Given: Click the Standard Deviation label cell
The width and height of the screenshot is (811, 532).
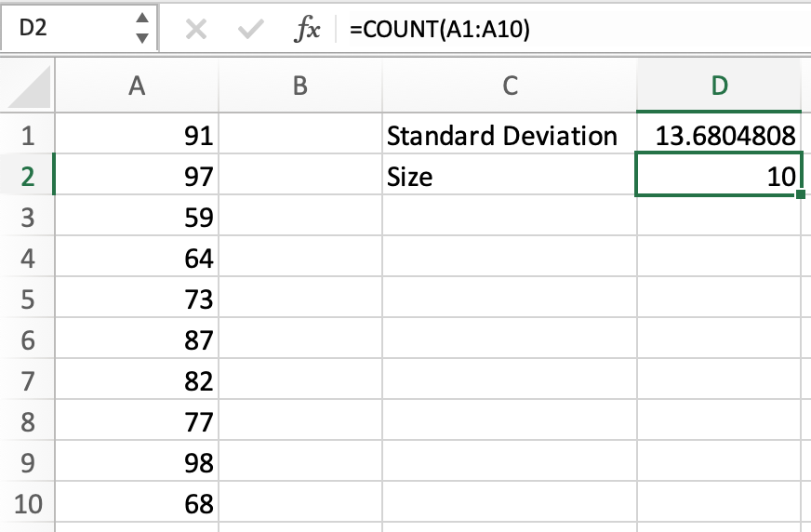Looking at the screenshot, I should [502, 136].
